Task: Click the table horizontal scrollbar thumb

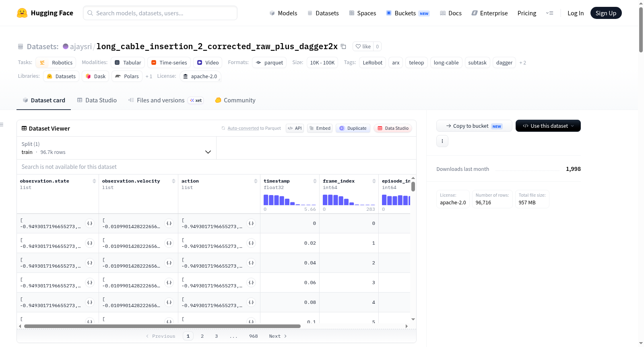Action: point(162,326)
